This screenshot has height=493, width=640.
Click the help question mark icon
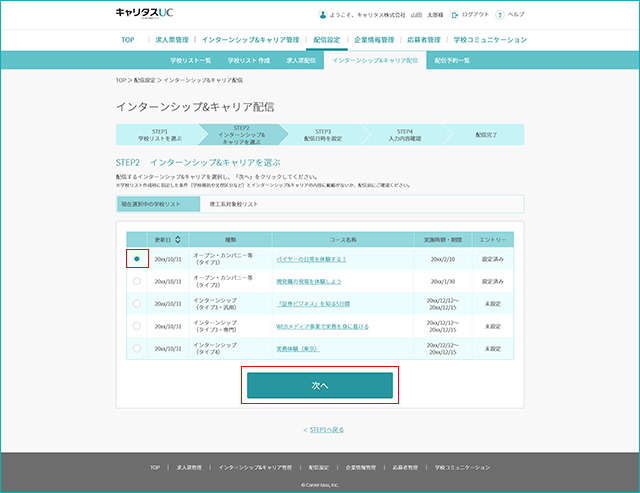[500, 15]
